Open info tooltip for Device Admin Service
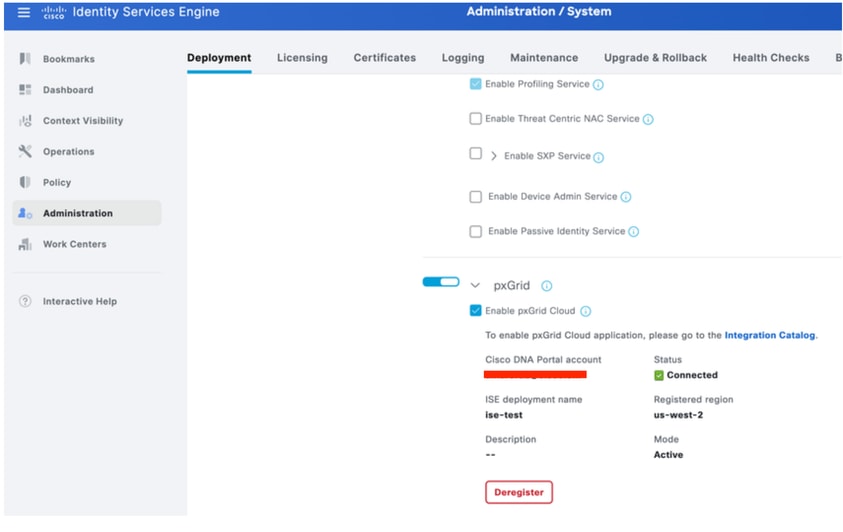 [625, 197]
